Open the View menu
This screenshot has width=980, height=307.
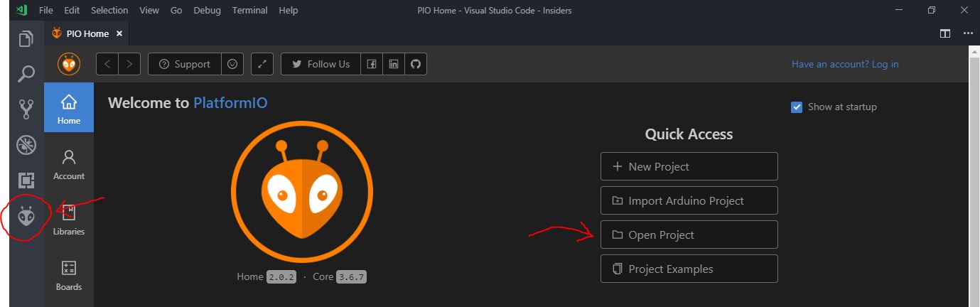pyautogui.click(x=149, y=11)
